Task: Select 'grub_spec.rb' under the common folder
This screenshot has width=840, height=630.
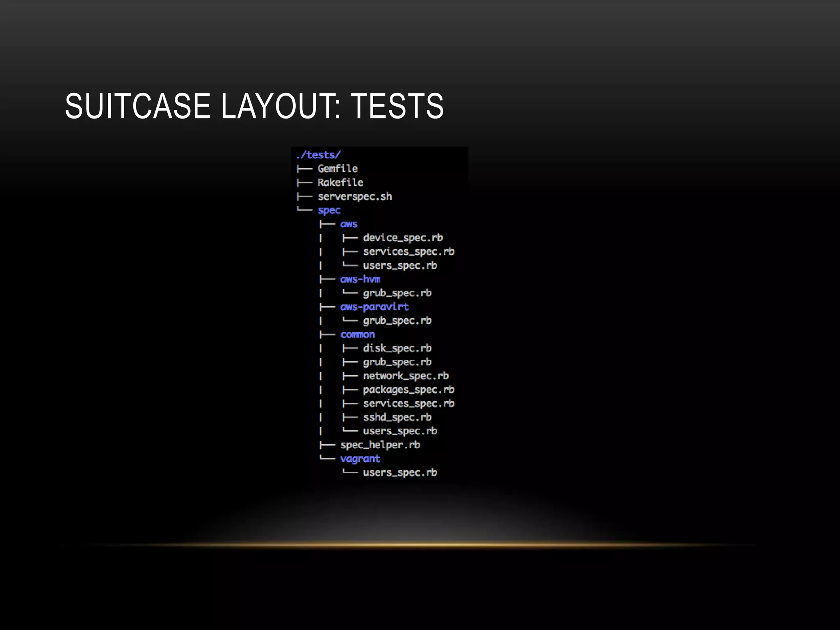Action: (x=397, y=362)
